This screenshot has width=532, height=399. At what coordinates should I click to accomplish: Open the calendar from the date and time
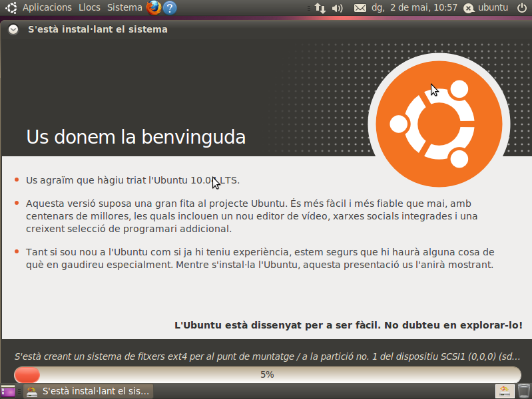coord(414,7)
